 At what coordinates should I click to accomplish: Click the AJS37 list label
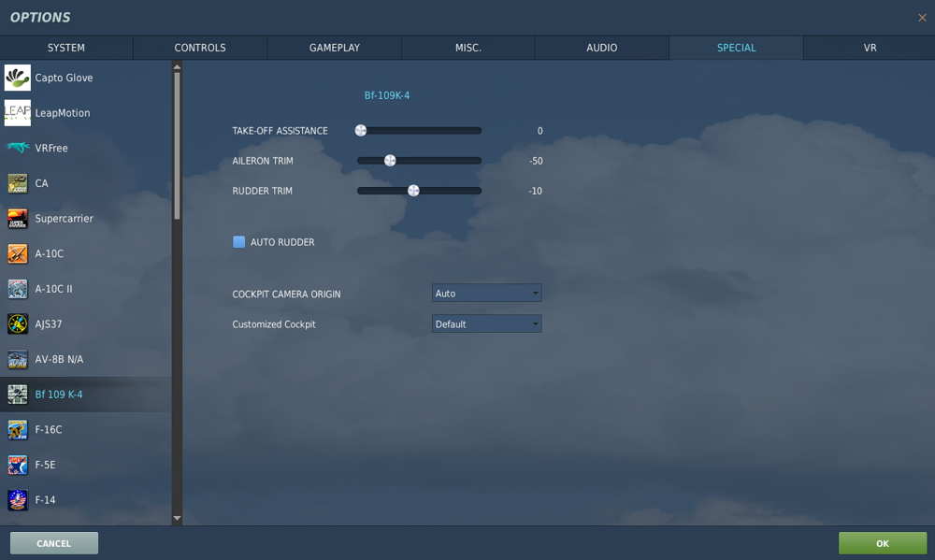click(x=49, y=323)
